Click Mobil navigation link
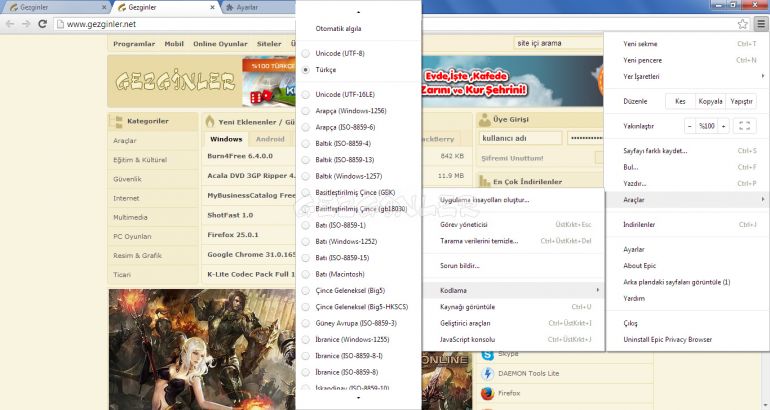Screen dimensions: 770x410 pyautogui.click(x=174, y=44)
